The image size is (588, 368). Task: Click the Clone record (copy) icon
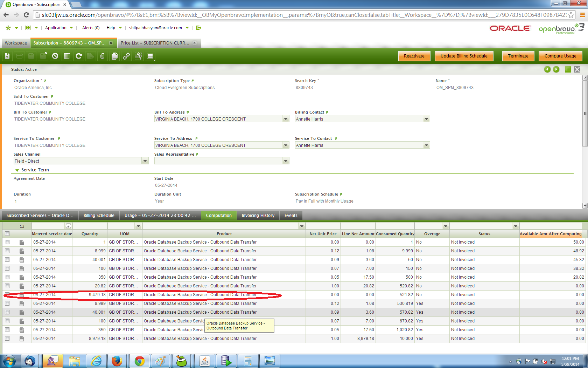tap(114, 56)
